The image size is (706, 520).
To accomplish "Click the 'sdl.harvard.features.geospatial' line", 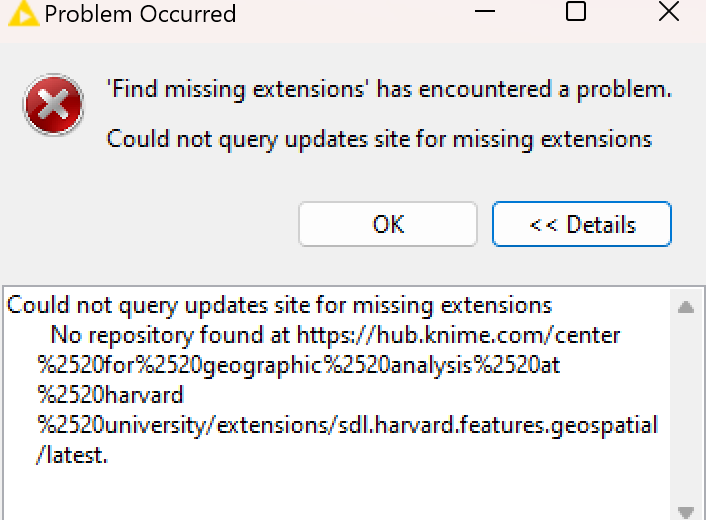I will click(347, 425).
